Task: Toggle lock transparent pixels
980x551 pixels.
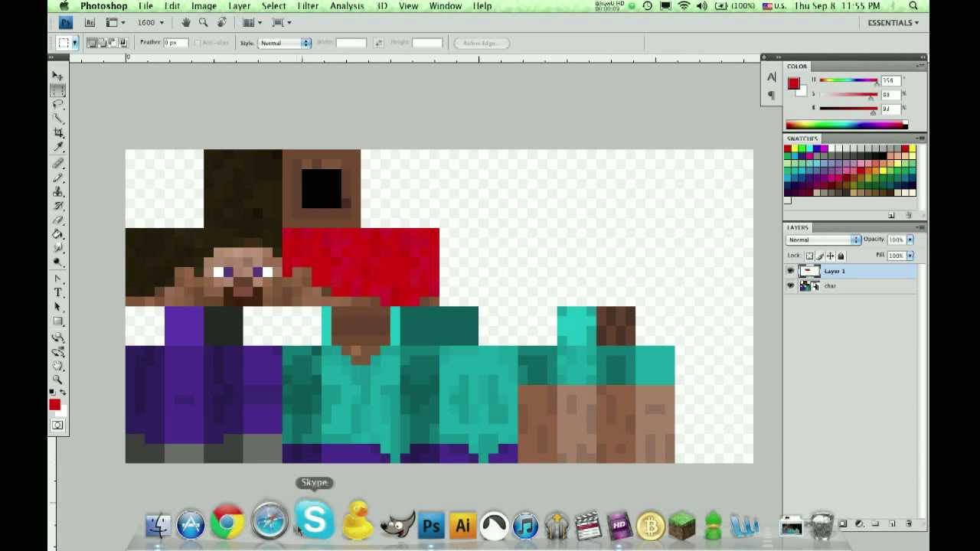Action: click(809, 256)
